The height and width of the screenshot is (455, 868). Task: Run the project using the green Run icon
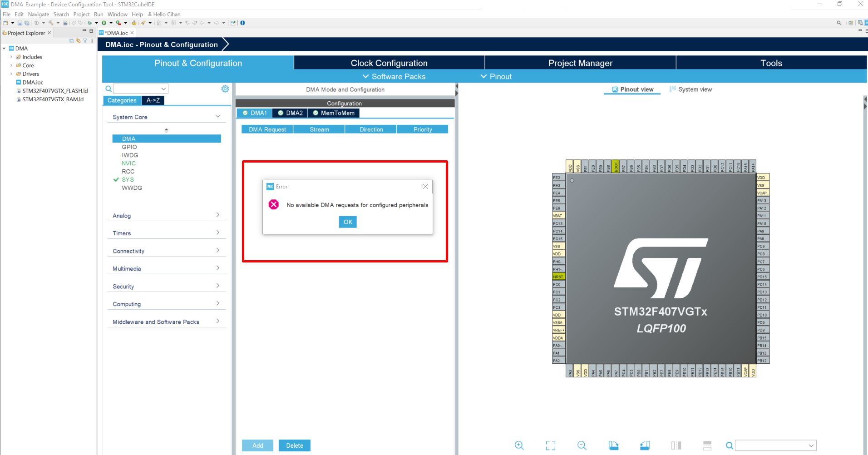pos(104,23)
